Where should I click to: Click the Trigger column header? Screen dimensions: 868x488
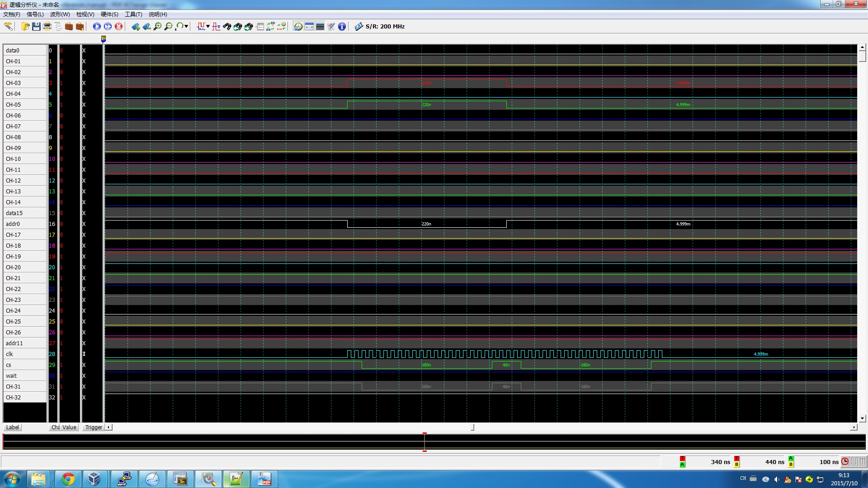tap(94, 427)
